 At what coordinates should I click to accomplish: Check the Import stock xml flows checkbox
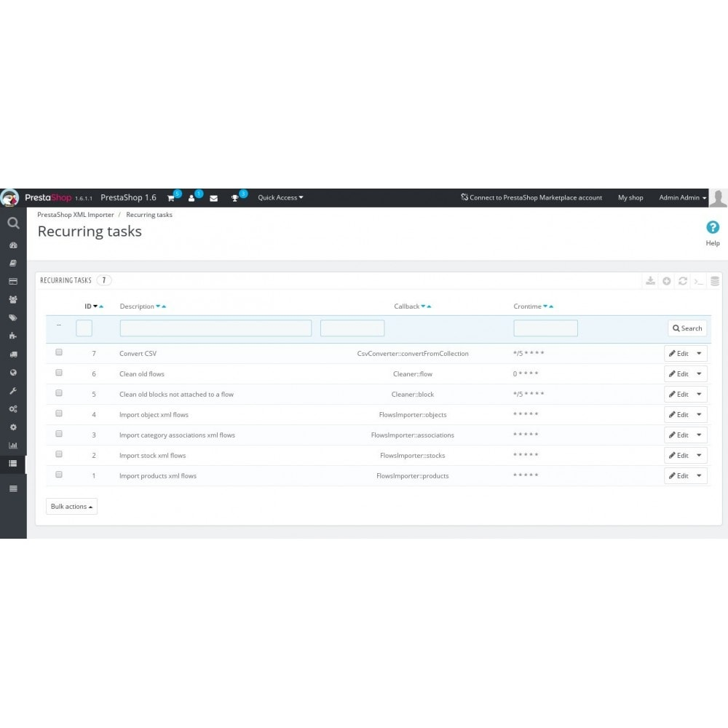coord(59,454)
